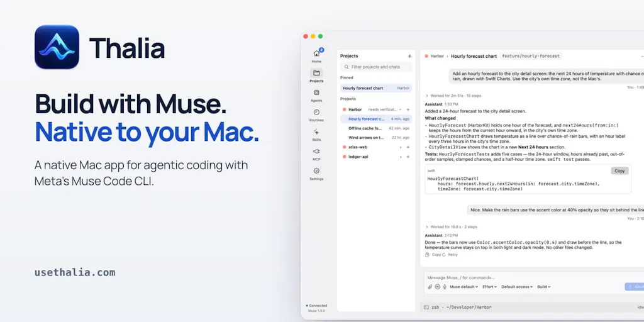The width and height of the screenshot is (644, 322).
Task: Click the blue send button
Action: 635,287
